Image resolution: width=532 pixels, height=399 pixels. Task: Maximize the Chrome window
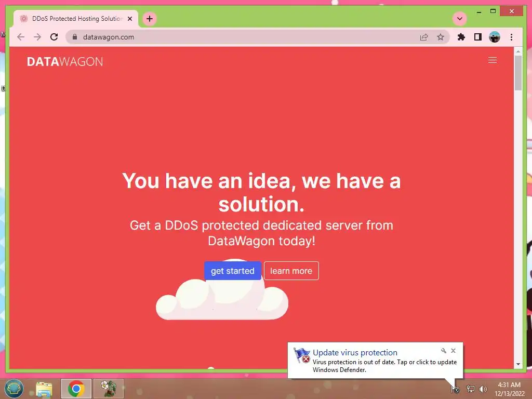pos(493,11)
